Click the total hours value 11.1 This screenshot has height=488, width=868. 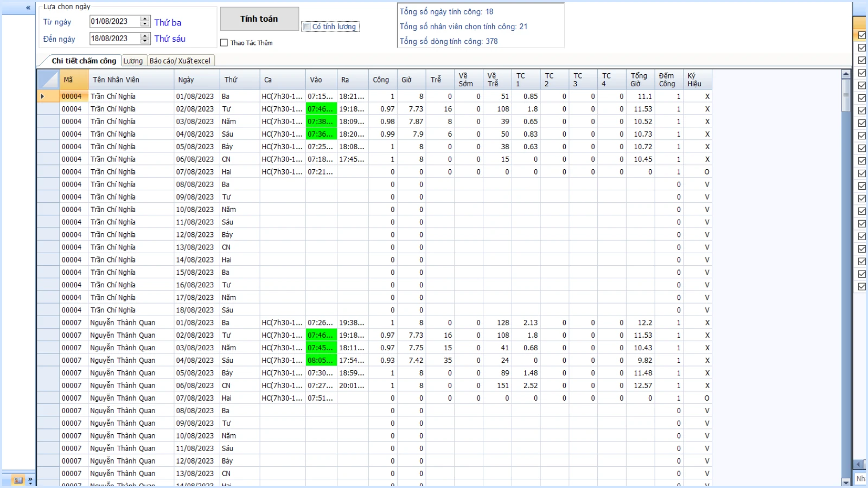pos(640,97)
